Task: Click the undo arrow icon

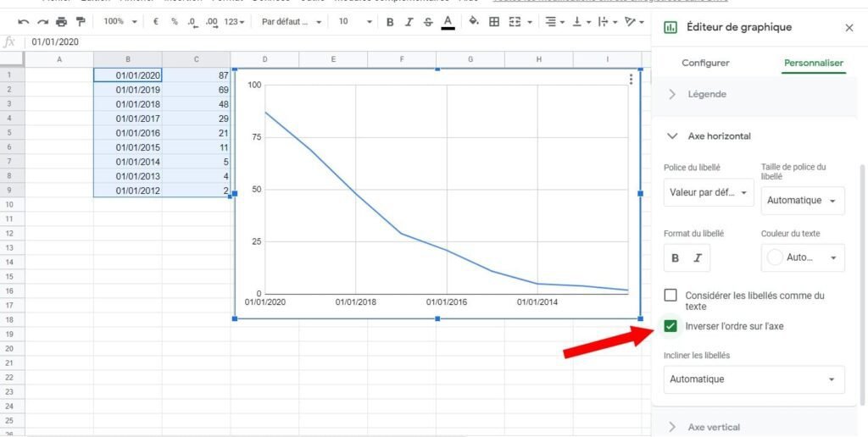Action: click(x=23, y=21)
